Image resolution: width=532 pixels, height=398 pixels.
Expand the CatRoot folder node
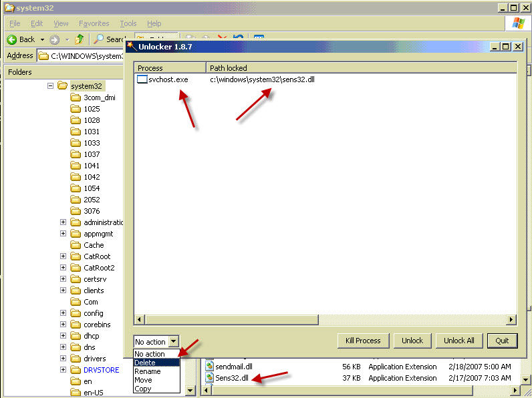pyautogui.click(x=63, y=256)
